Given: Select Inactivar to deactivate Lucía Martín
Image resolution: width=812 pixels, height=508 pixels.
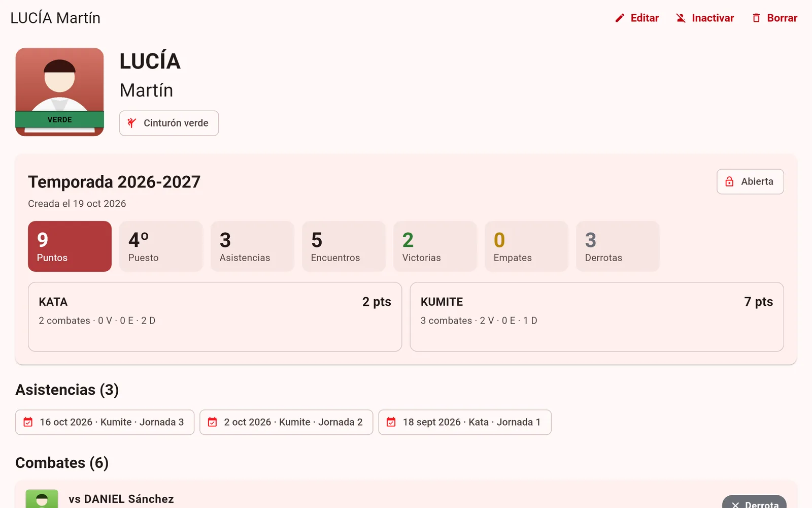Looking at the screenshot, I should (x=705, y=18).
